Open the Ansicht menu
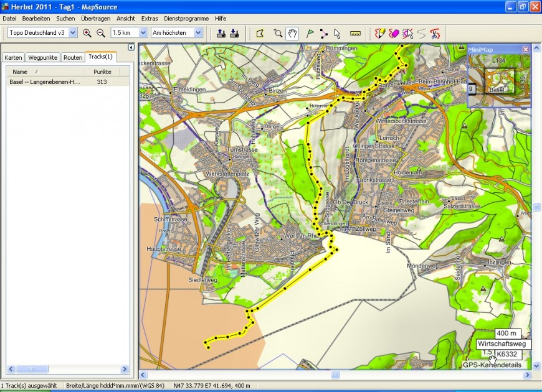The height and width of the screenshot is (392, 542). coord(126,19)
